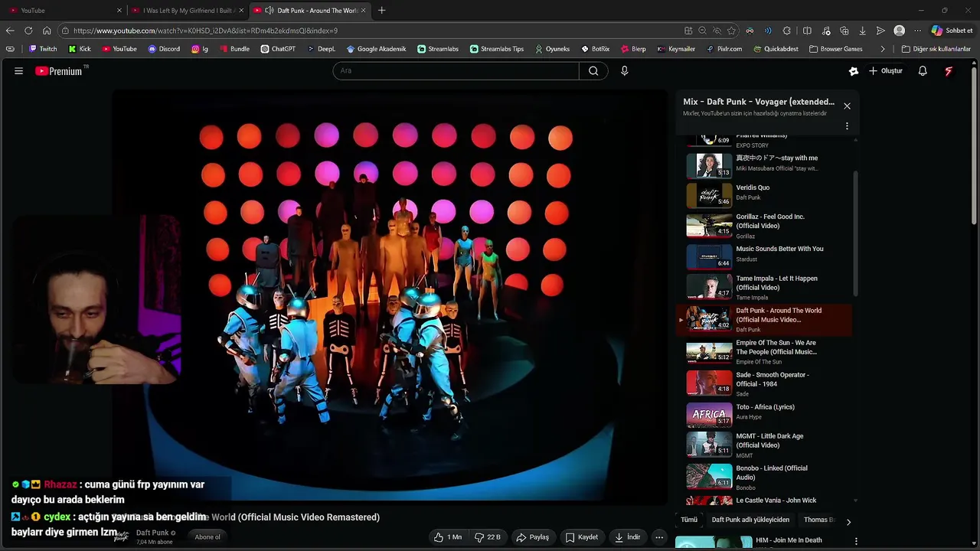Subscribe with the Abone ol button

coord(207,537)
